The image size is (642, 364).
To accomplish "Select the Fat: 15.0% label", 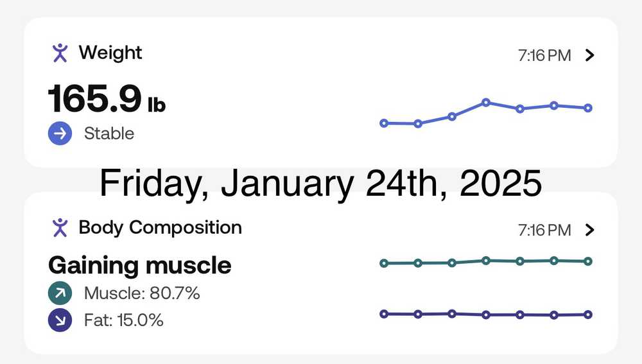I will click(123, 320).
